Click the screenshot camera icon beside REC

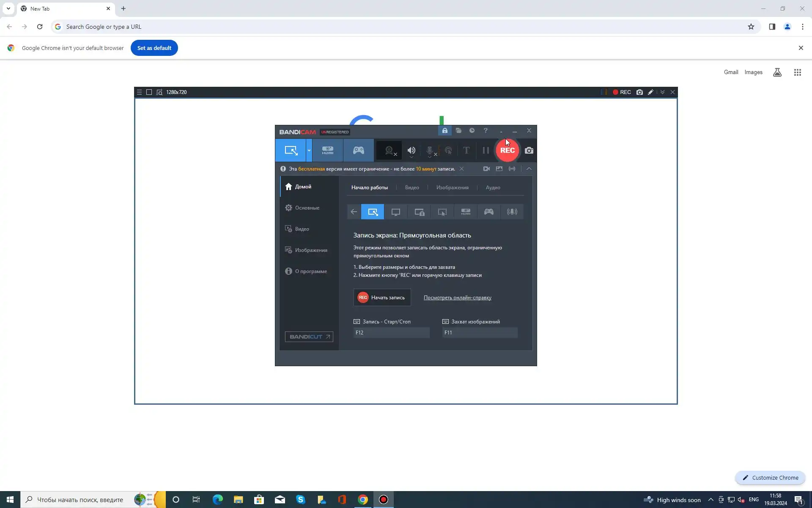point(529,150)
